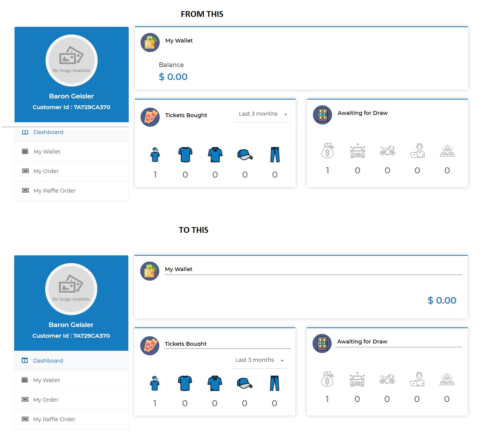Click top Tickets Bought title
The width and height of the screenshot is (491, 448).
point(186,115)
